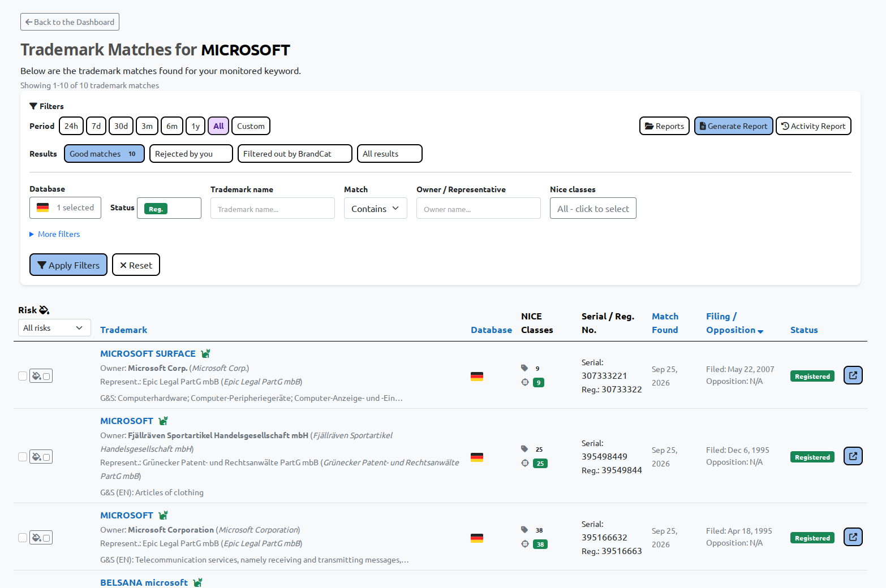
Task: Click tag icon for class 25 row
Action: coord(524,449)
